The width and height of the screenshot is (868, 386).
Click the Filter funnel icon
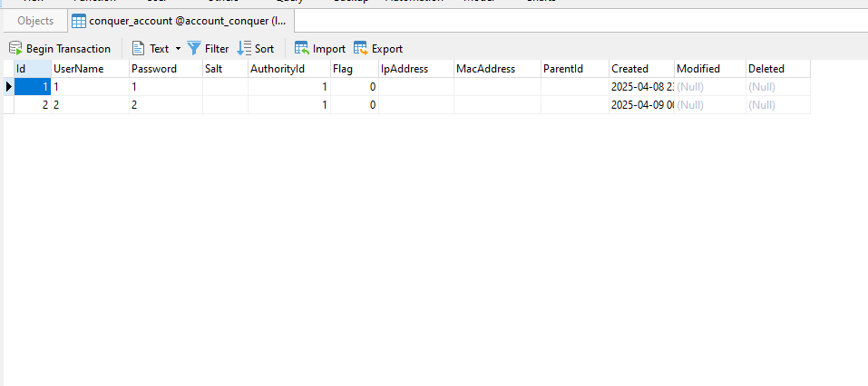pos(194,48)
